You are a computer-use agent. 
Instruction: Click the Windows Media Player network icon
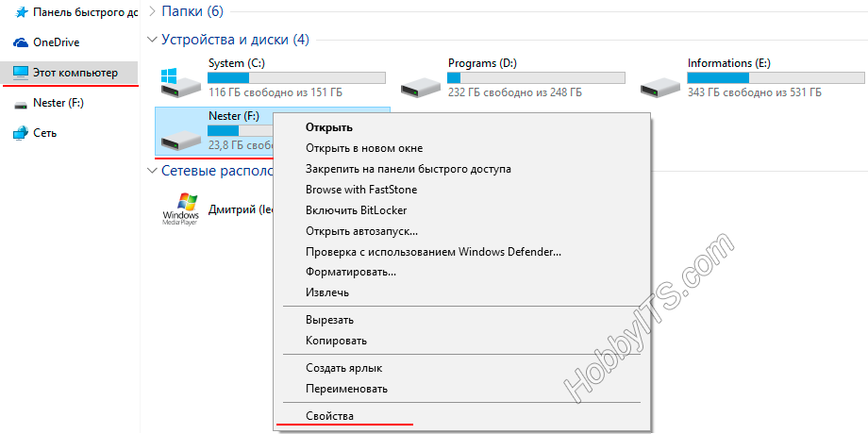[179, 209]
